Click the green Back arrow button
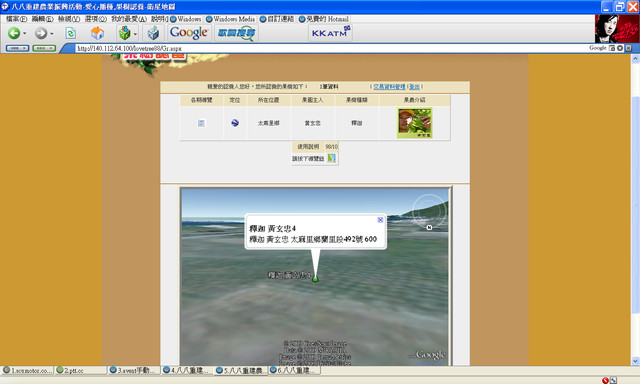The width and height of the screenshot is (640, 384). (x=14, y=33)
